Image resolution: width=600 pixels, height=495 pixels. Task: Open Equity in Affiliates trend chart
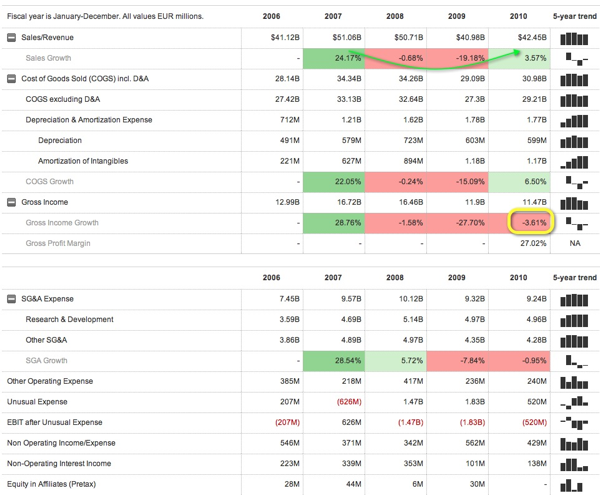click(x=571, y=485)
